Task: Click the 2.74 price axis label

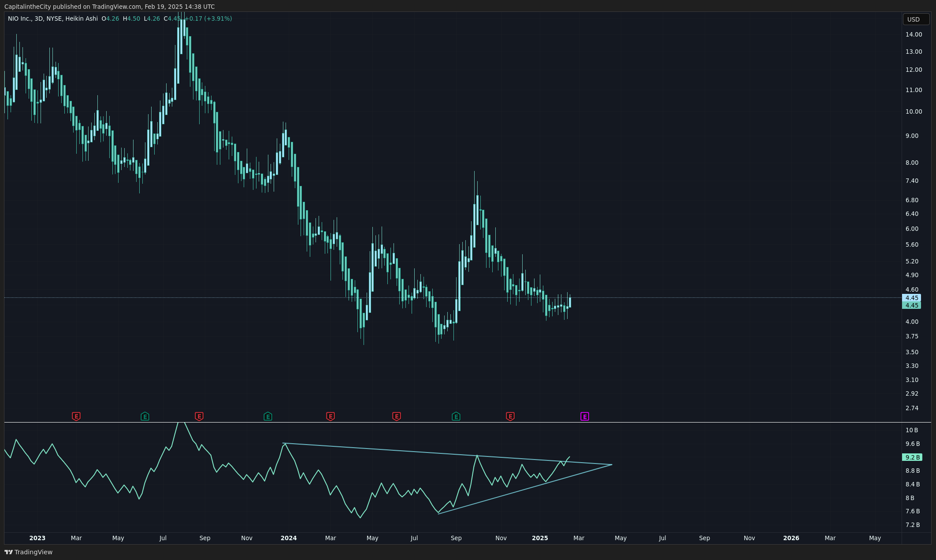Action: pos(912,408)
